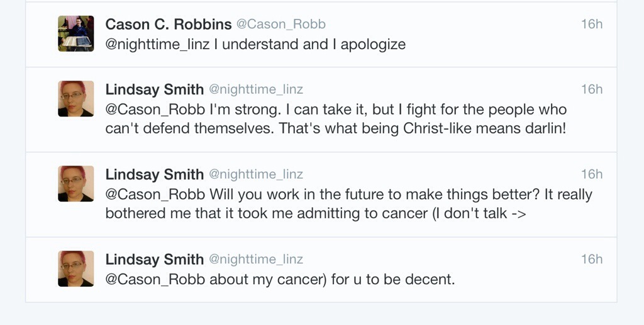Screen dimensions: 644x325
Task: Open Lindsay Smith's avatar on the "I'm strong" tweet
Action: (x=76, y=99)
